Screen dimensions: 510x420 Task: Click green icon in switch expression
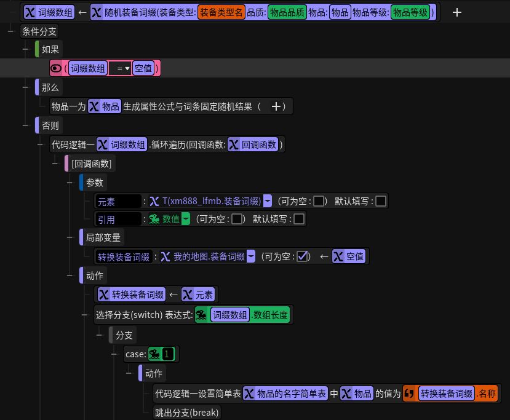pos(201,315)
